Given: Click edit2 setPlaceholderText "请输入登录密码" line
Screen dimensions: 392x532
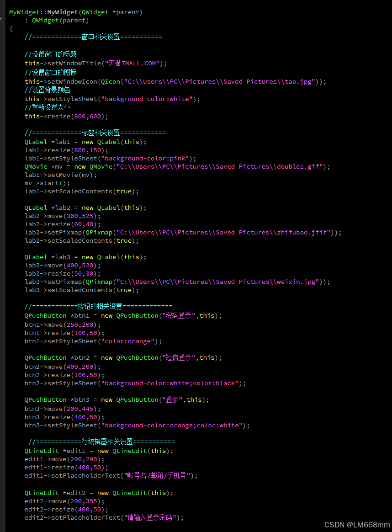Looking at the screenshot, I should point(104,518).
